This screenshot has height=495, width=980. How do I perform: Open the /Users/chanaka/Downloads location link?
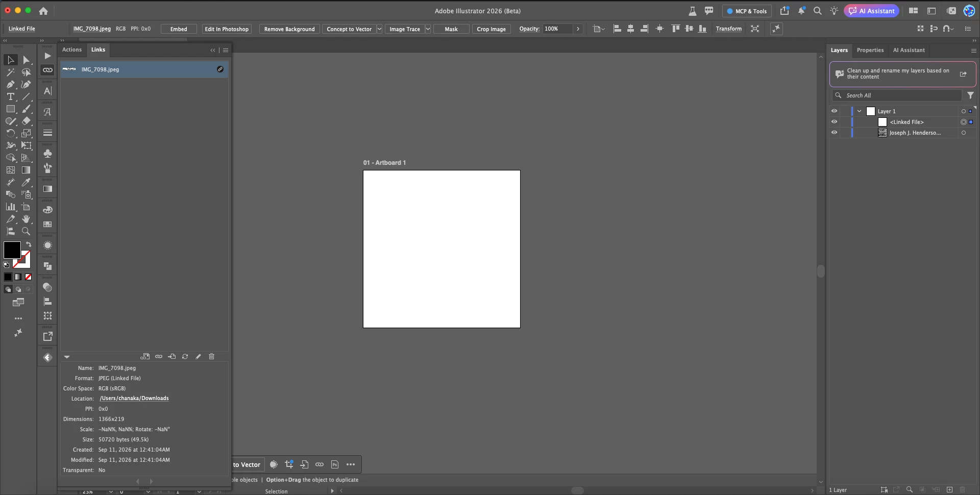pos(134,398)
